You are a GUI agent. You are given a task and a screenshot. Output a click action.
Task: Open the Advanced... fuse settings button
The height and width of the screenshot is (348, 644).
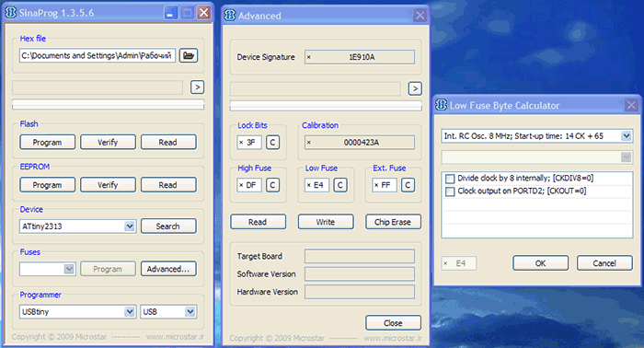tap(168, 269)
